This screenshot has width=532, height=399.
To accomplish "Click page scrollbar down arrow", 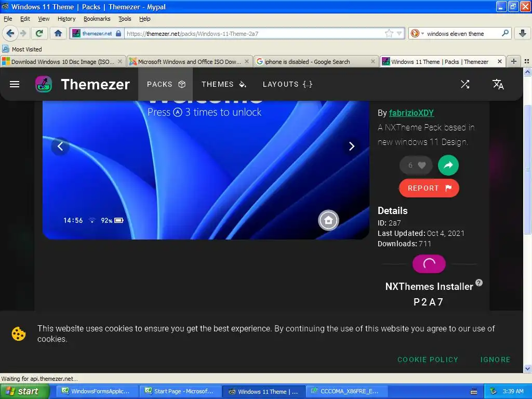I will coord(527,368).
